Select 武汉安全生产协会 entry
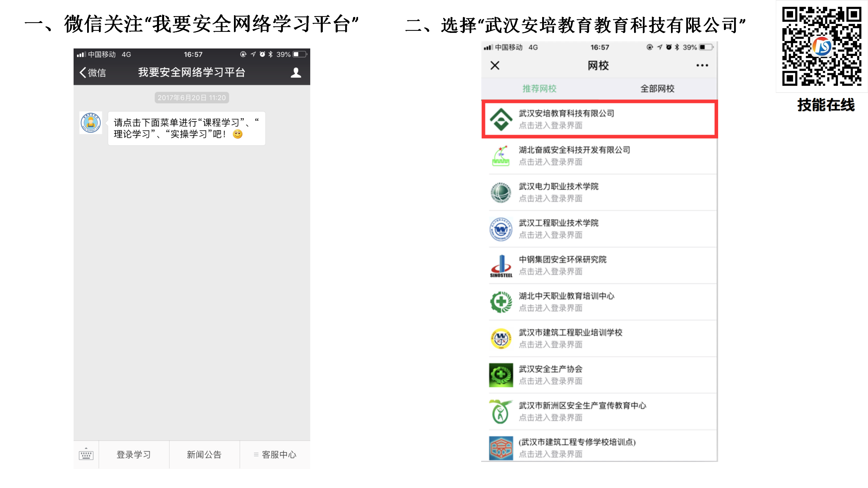This screenshot has width=868, height=488. tap(599, 375)
